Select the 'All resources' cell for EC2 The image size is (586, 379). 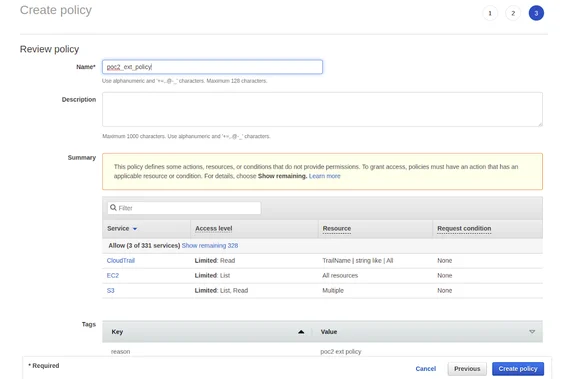pos(340,275)
